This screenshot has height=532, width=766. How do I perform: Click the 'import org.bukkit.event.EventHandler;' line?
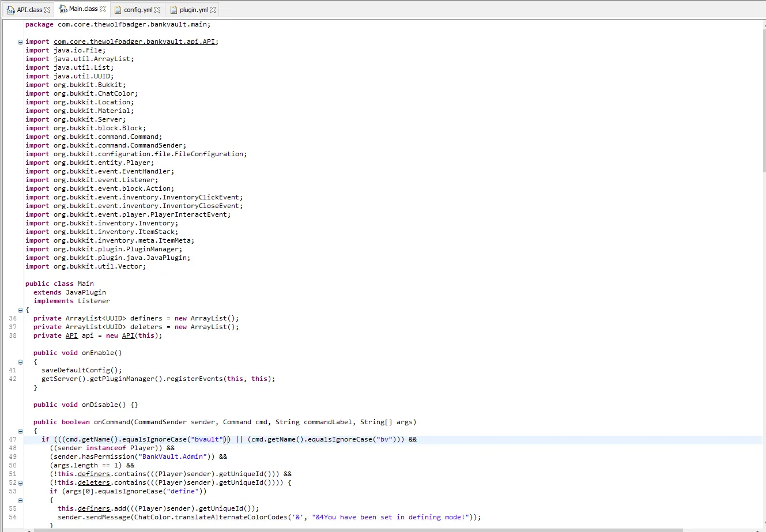click(x=100, y=171)
